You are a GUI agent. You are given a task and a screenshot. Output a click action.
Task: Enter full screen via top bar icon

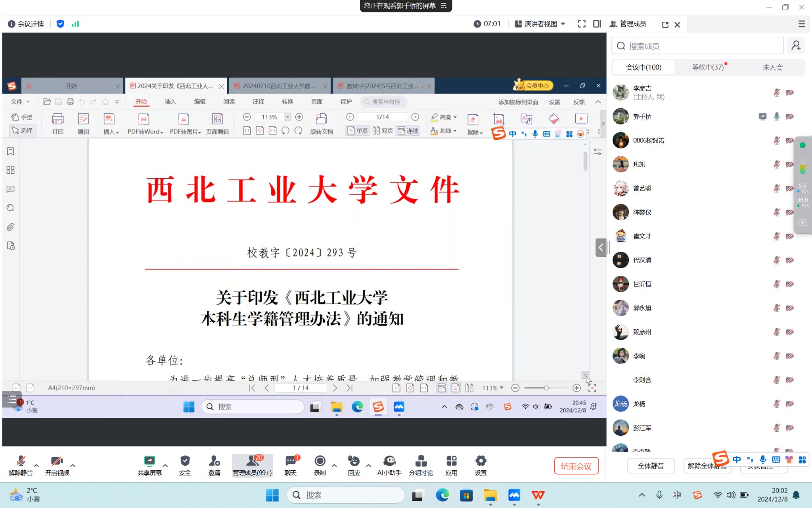582,24
